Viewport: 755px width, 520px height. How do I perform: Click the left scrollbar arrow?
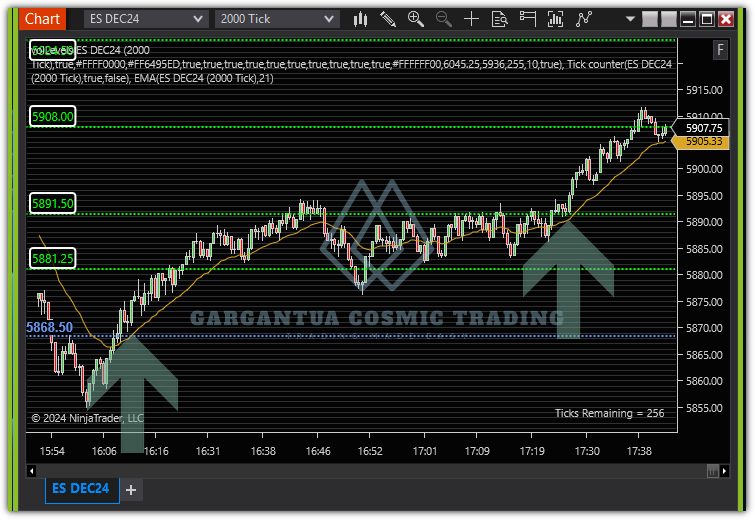pyautogui.click(x=32, y=471)
